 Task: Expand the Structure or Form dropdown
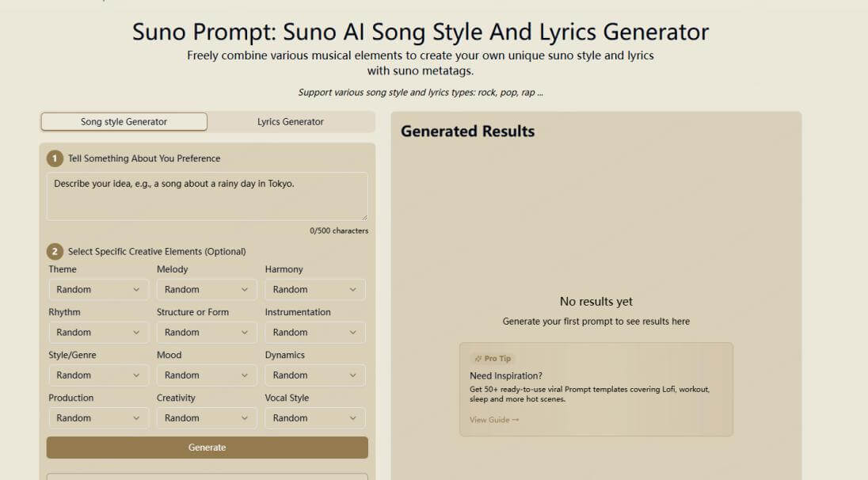coord(206,332)
